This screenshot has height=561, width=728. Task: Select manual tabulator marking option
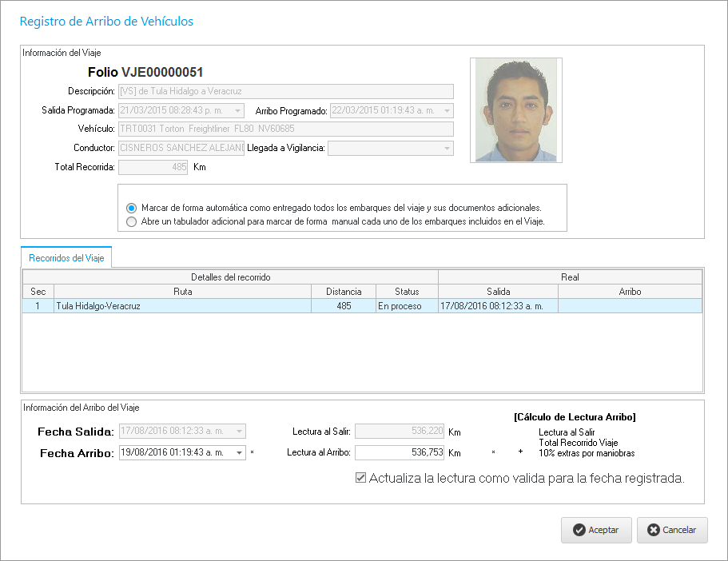point(132,222)
